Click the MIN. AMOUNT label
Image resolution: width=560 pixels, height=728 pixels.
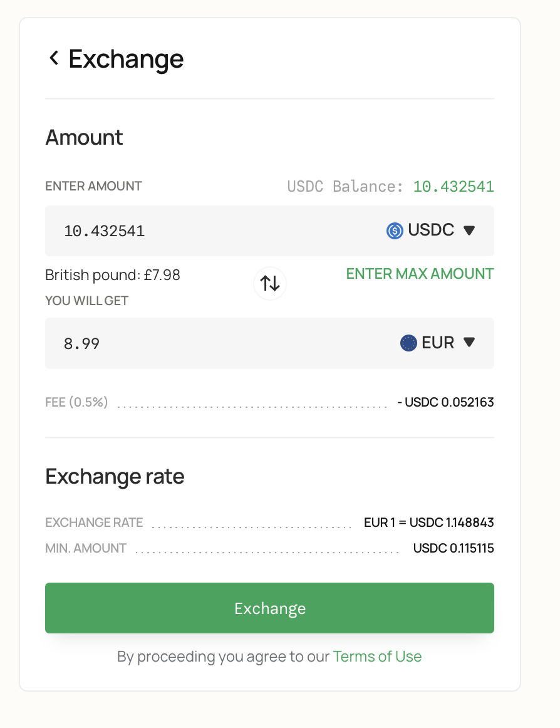(86, 549)
